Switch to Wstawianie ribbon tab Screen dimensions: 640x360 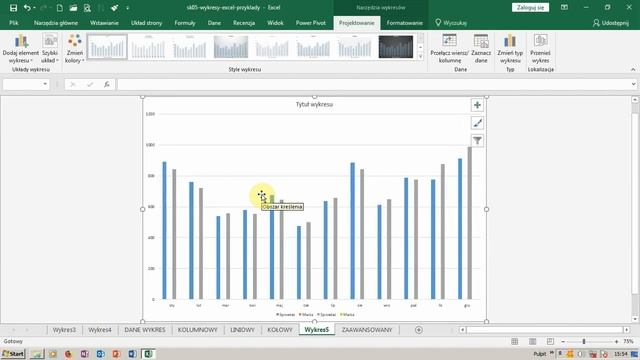(x=104, y=23)
